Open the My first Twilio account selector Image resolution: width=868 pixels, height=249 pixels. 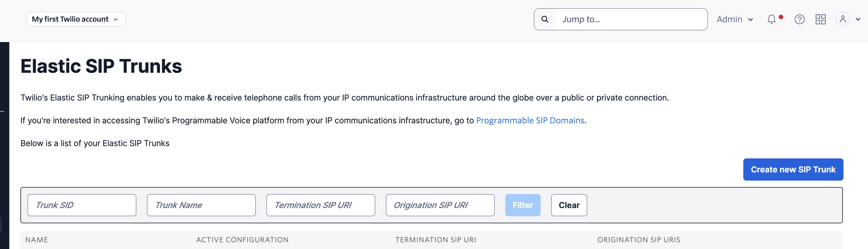pyautogui.click(x=75, y=19)
